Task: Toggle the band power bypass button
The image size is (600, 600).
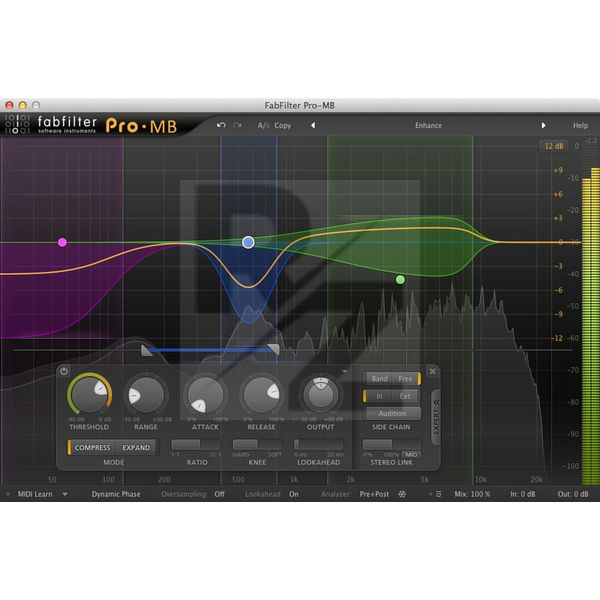Action: pos(64,371)
